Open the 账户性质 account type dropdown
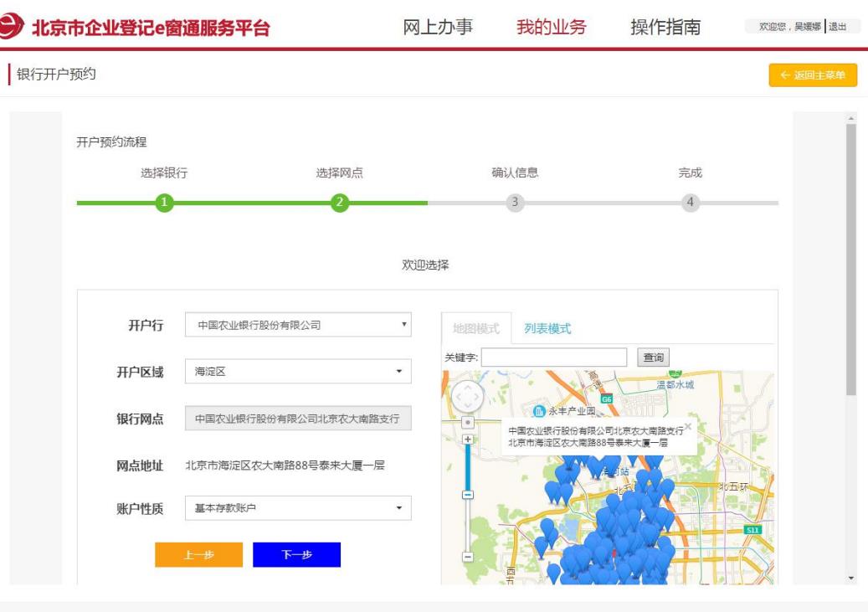 tap(298, 507)
